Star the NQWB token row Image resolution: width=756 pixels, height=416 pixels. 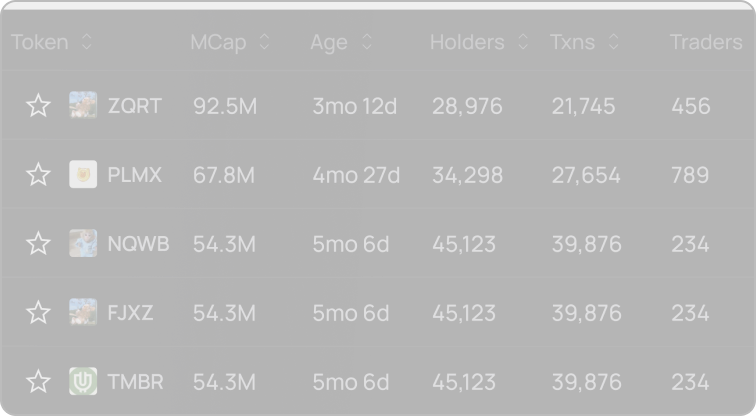click(x=38, y=243)
